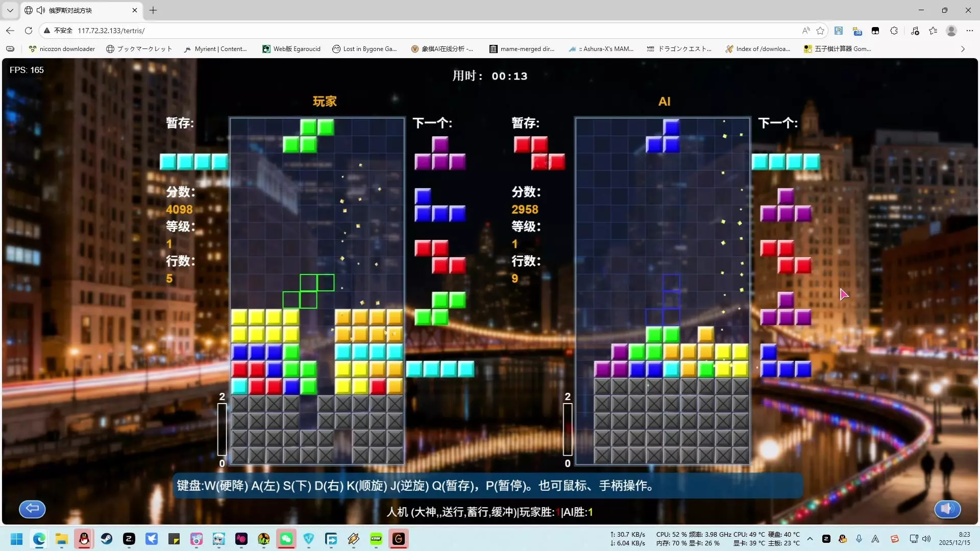This screenshot has width=980, height=551.
Task: Open Settings and more menu
Action: point(969,31)
